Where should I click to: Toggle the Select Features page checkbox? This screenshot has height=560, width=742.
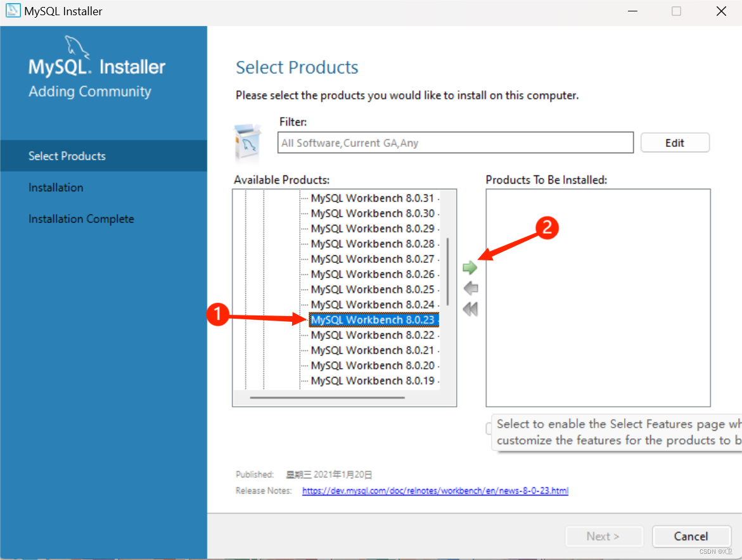(x=489, y=428)
